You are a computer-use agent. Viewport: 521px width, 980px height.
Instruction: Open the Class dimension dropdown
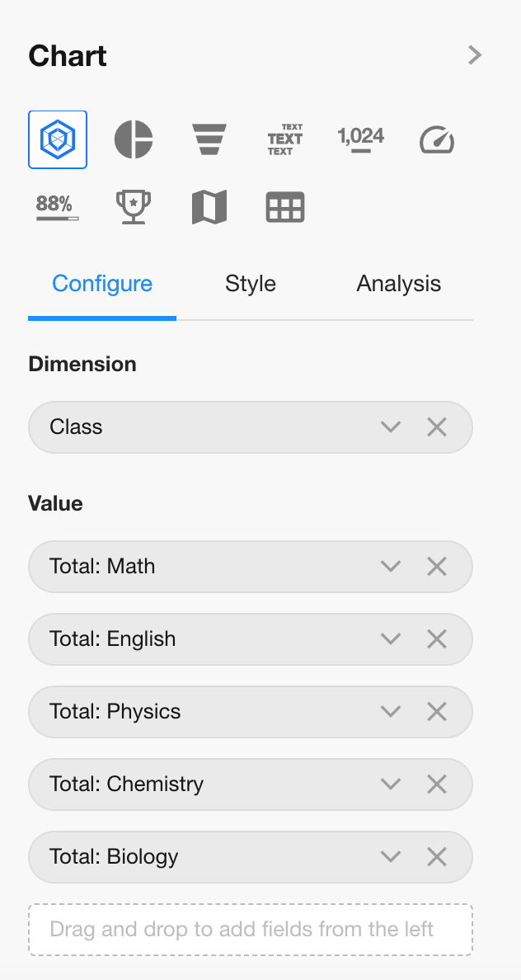click(x=391, y=426)
